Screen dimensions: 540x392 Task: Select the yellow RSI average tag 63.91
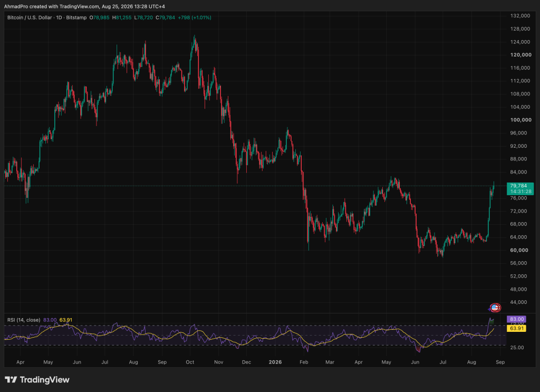tap(517, 328)
